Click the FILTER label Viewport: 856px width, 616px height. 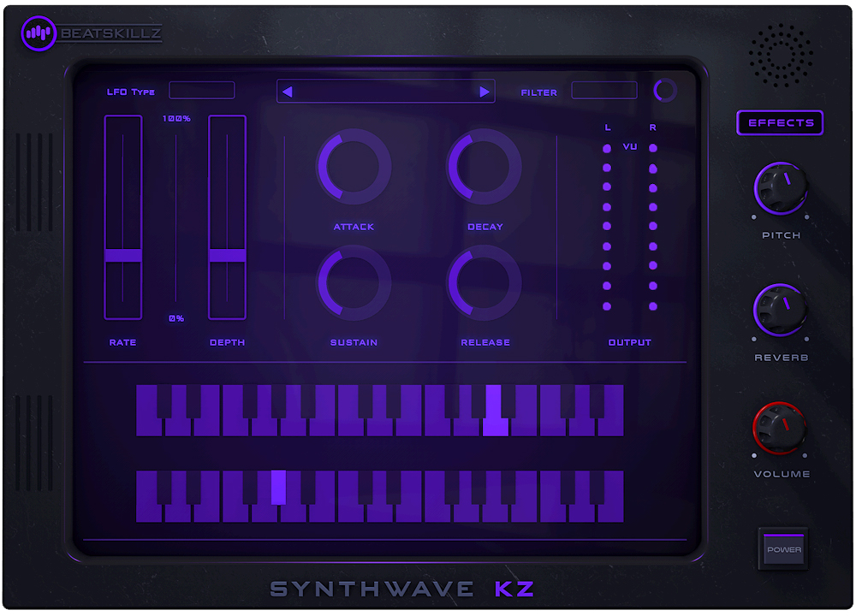(538, 92)
